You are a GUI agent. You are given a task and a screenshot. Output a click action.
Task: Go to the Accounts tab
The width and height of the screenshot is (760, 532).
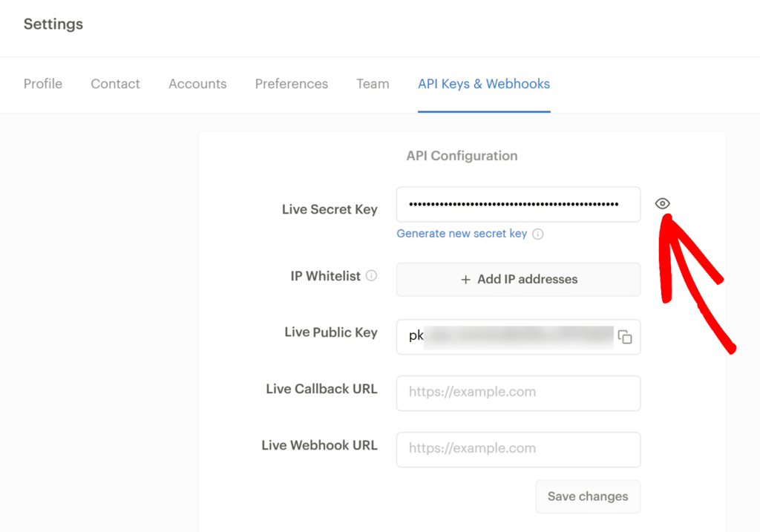coord(197,84)
